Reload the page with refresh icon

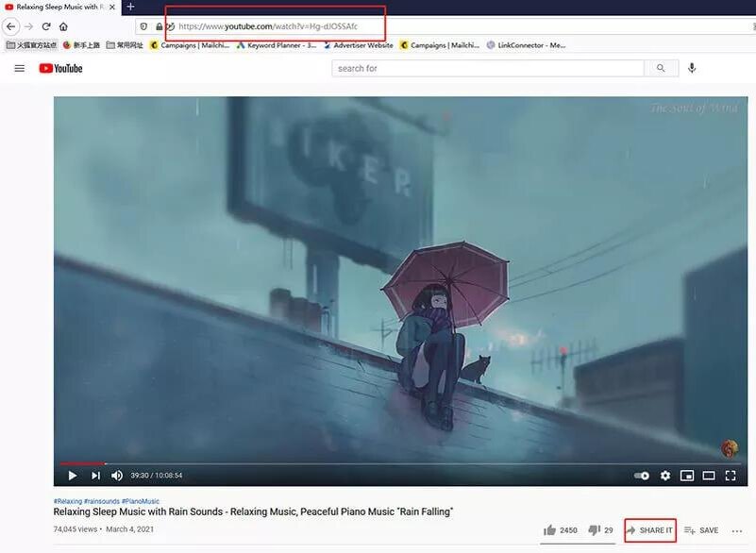[x=46, y=26]
